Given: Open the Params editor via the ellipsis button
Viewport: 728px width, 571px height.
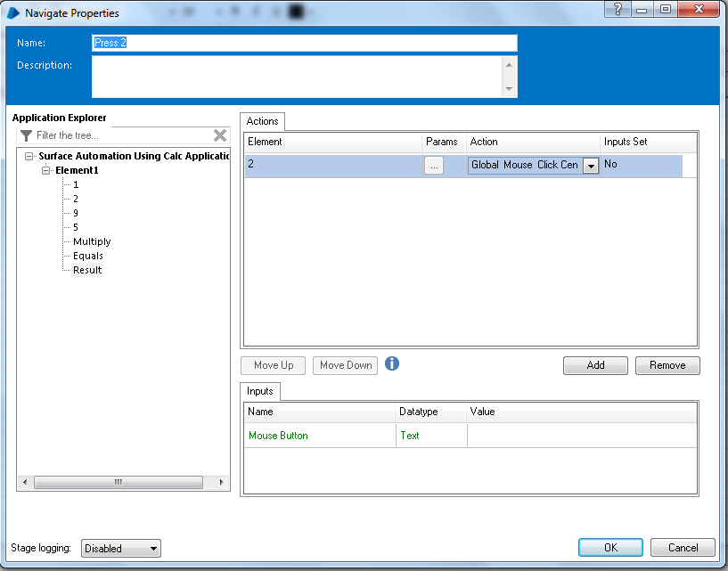Looking at the screenshot, I should [x=436, y=166].
